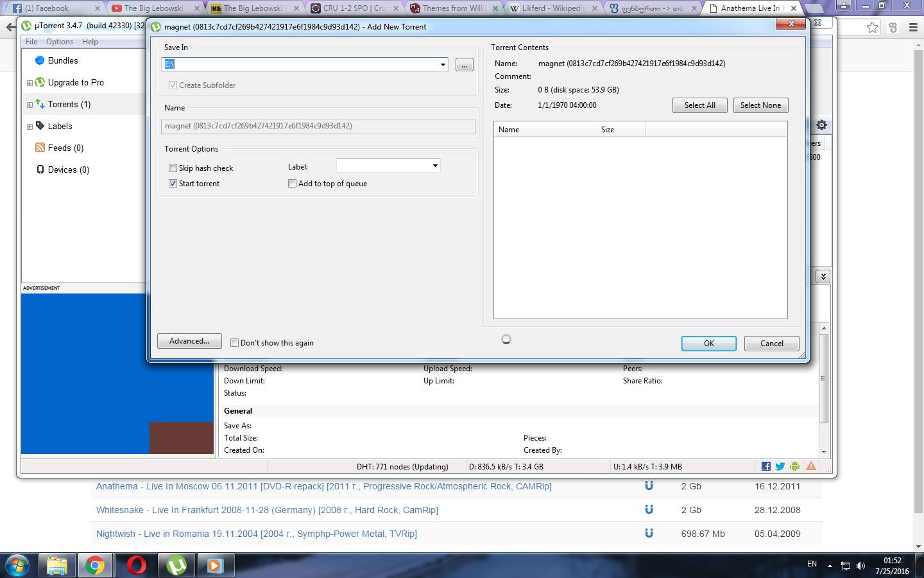Click the magnet icon for the Nightwish row
Image resolution: width=924 pixels, height=578 pixels.
click(x=649, y=533)
